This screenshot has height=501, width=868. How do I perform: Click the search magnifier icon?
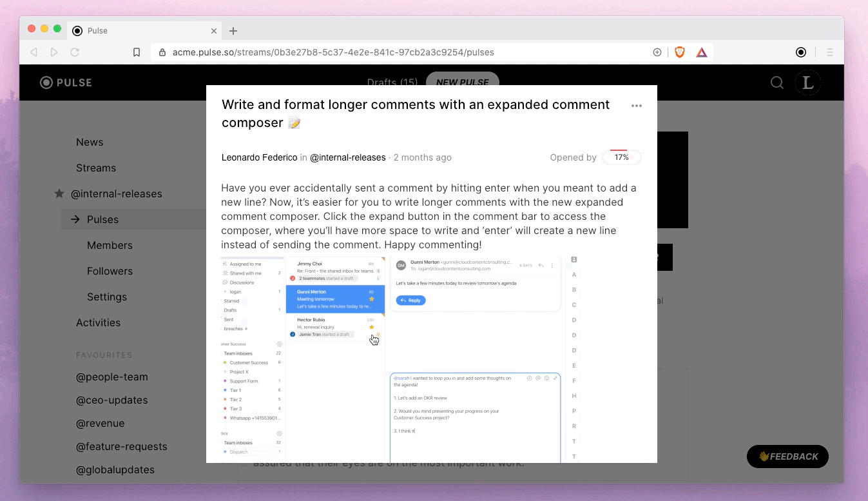[777, 83]
